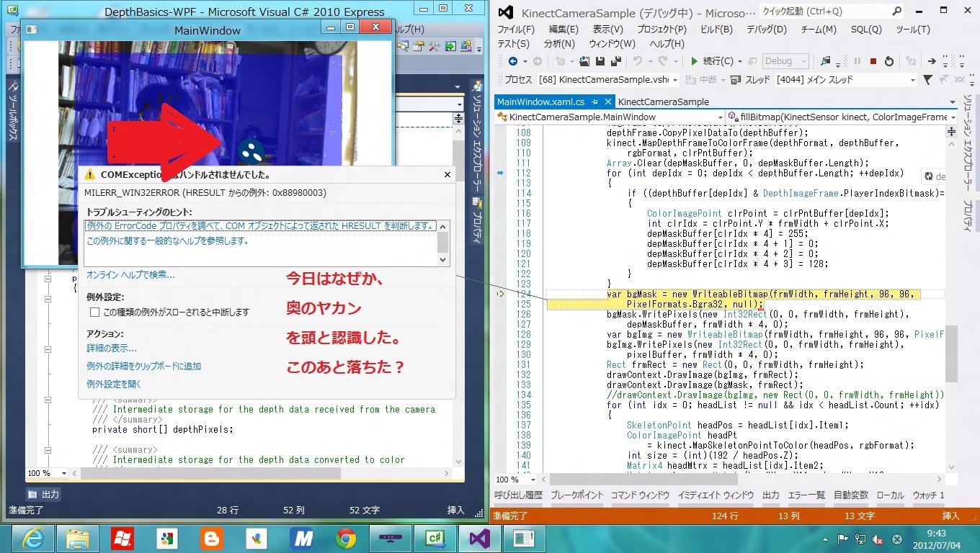This screenshot has height=553, width=980.
Task: Open the KinectCameraSample.MainWindow class dropdown
Action: (x=719, y=117)
